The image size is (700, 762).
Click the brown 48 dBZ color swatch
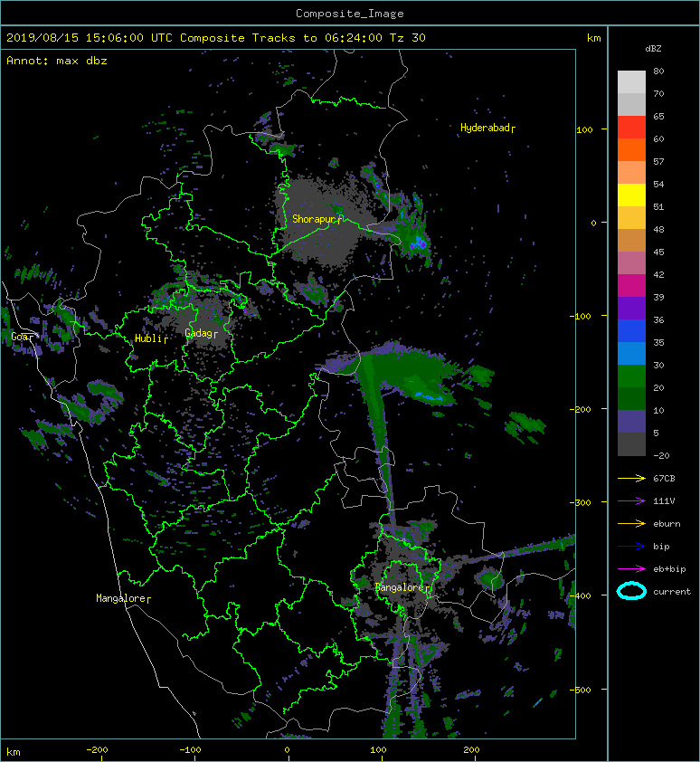631,240
